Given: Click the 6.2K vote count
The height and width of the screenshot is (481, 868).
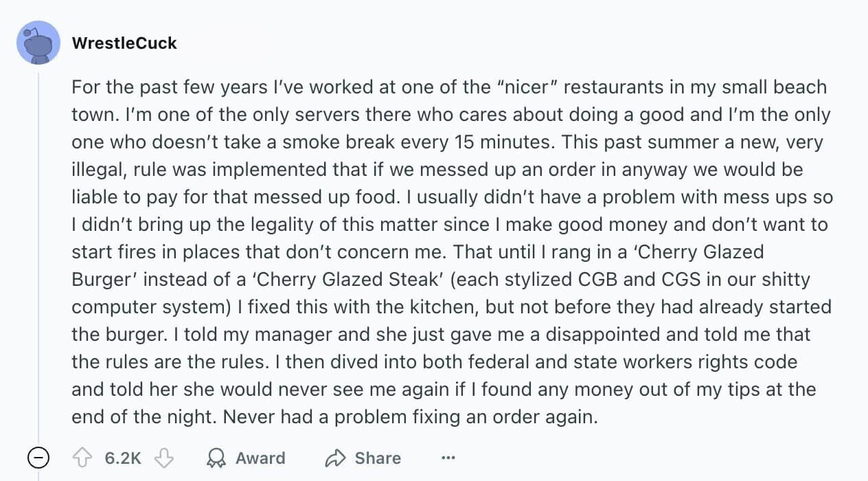Looking at the screenshot, I should (x=124, y=458).
